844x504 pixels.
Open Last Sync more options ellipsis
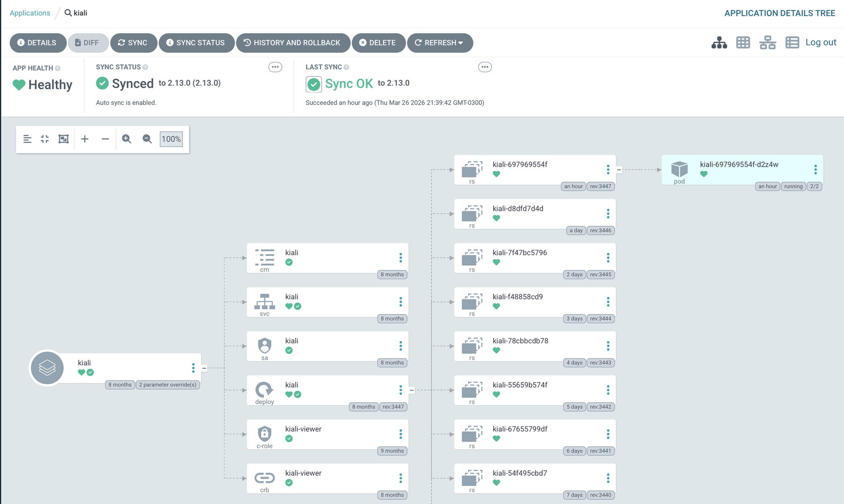485,67
